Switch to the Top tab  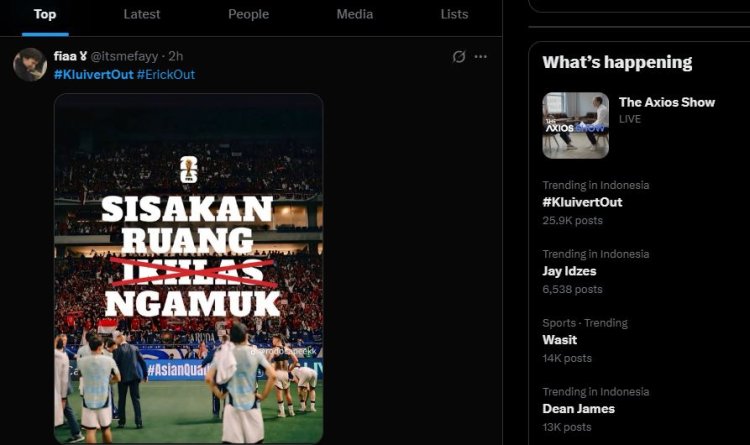click(x=45, y=14)
